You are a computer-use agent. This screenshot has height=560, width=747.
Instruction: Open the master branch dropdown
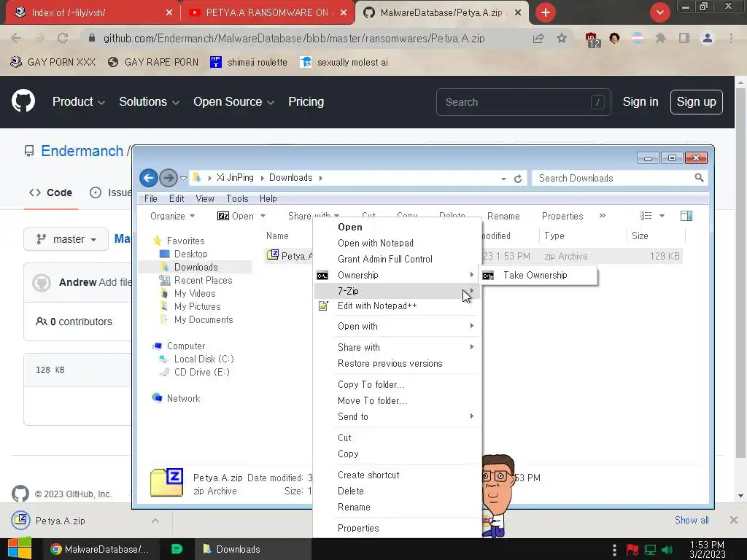point(66,239)
